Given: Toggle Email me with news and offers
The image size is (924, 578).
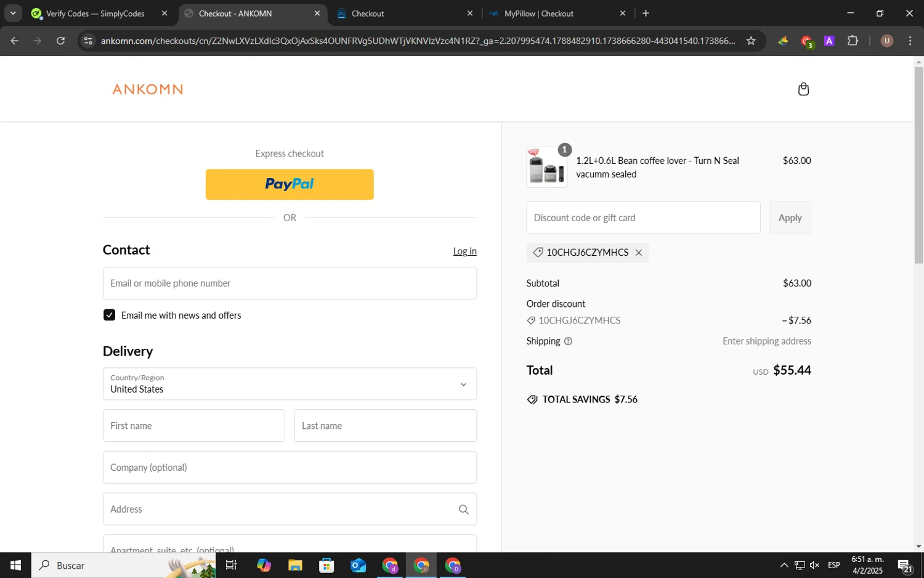Looking at the screenshot, I should coord(109,315).
